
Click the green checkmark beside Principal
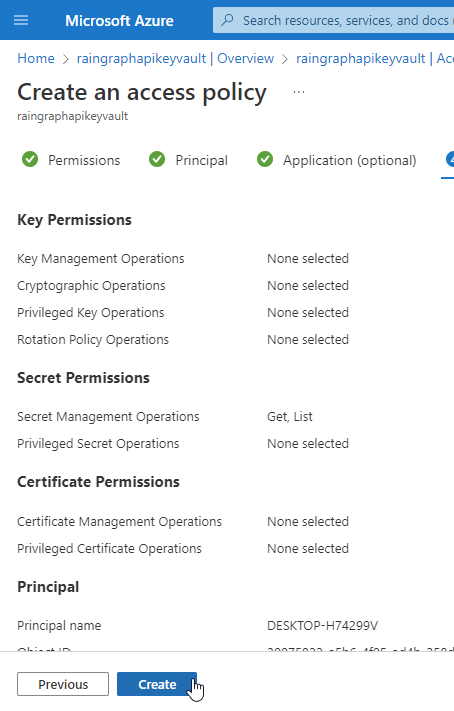[x=157, y=160]
